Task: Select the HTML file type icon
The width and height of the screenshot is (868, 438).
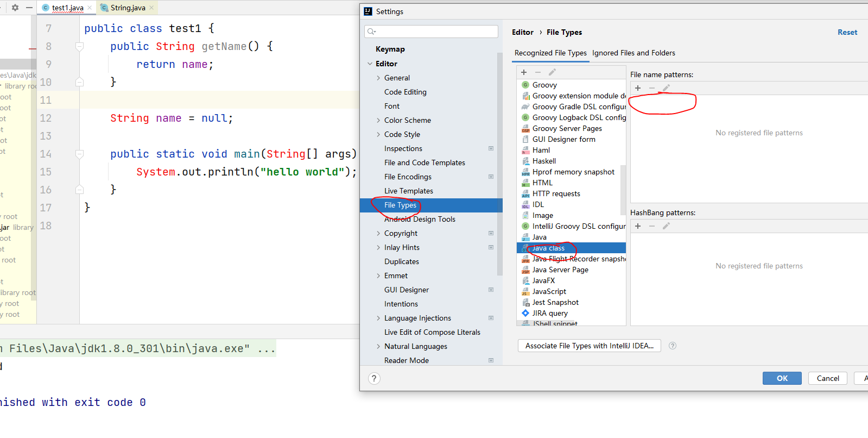Action: click(x=525, y=183)
